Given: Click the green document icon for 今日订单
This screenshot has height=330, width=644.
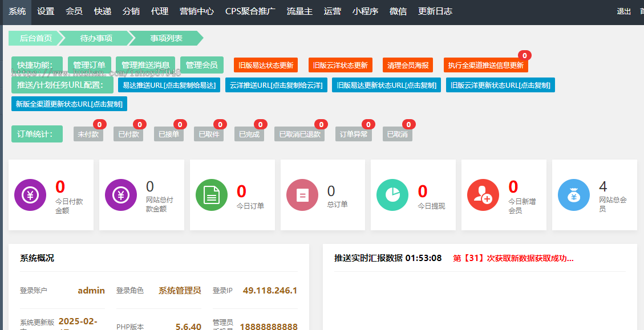Looking at the screenshot, I should [x=212, y=195].
